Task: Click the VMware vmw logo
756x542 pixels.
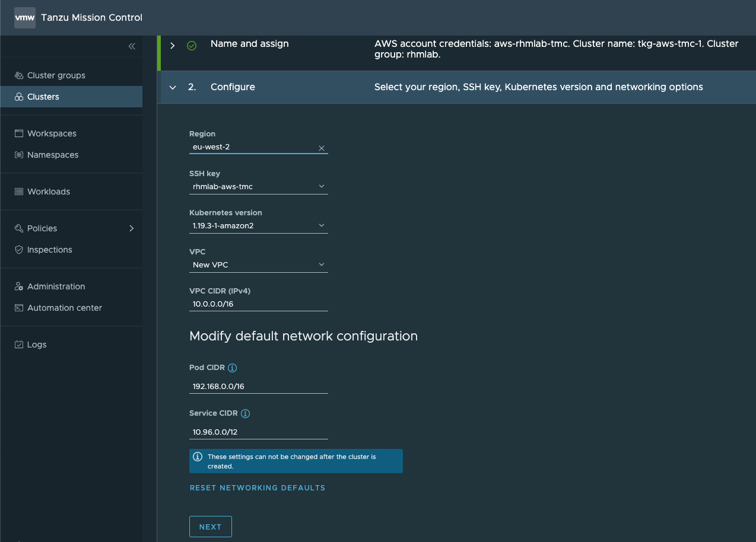Action: [x=25, y=18]
